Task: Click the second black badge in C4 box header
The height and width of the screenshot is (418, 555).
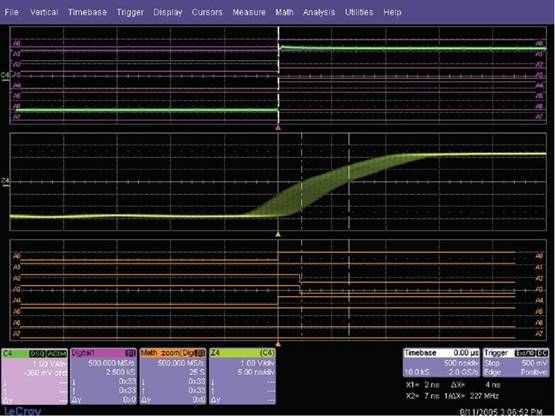Action: point(57,354)
